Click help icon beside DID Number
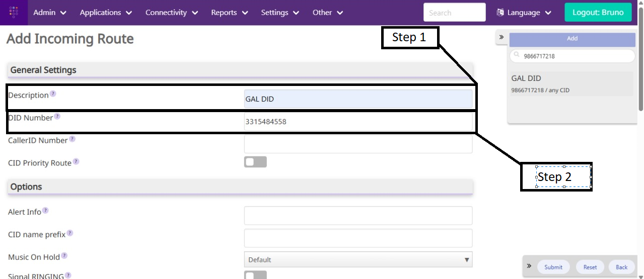This screenshot has height=279, width=644. point(57,117)
